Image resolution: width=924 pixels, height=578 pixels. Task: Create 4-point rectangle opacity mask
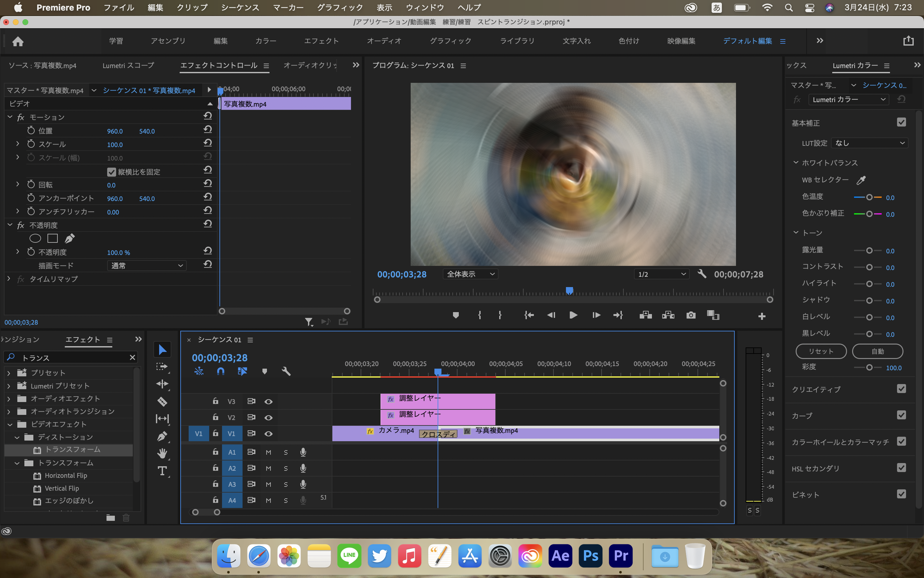coord(52,239)
